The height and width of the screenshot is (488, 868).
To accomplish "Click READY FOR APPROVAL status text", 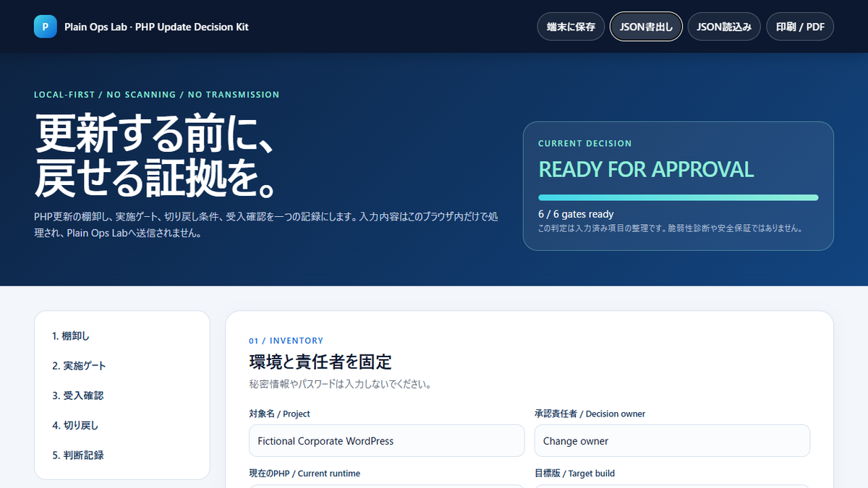I will coord(646,169).
